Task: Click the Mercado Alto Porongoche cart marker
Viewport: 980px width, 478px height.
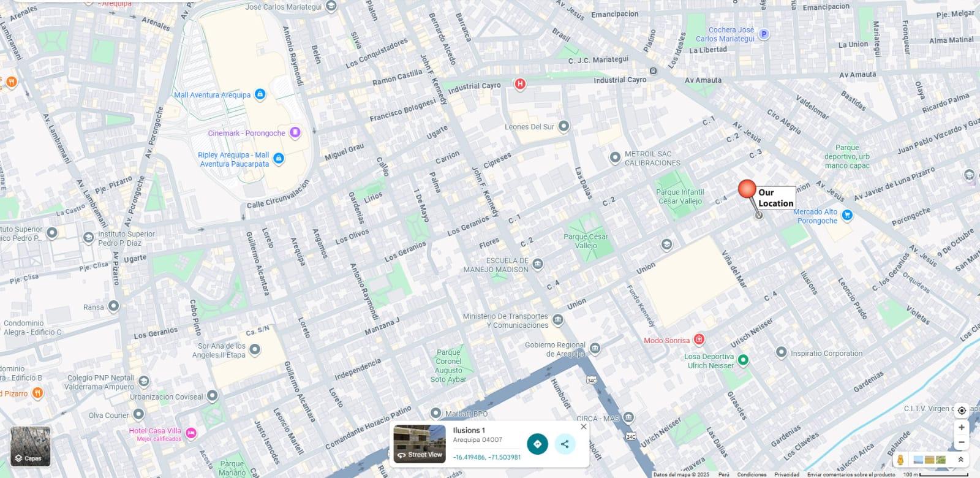Action: [847, 214]
